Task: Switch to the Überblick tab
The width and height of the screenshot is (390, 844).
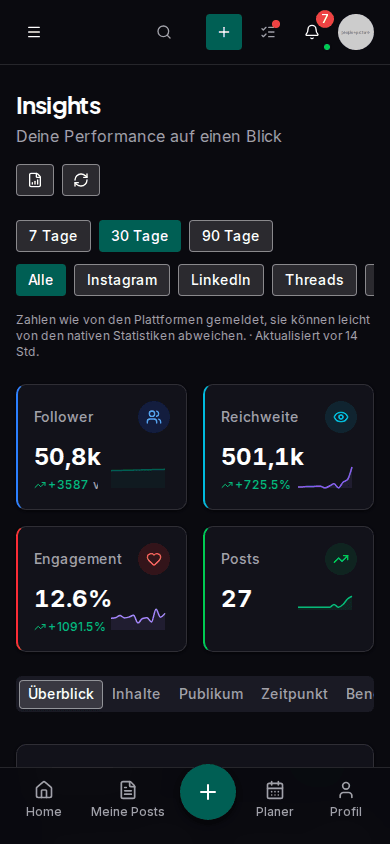Action: point(61,694)
